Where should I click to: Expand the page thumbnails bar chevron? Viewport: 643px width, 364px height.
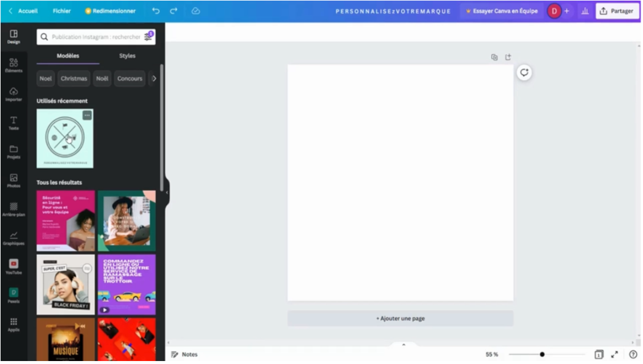403,344
